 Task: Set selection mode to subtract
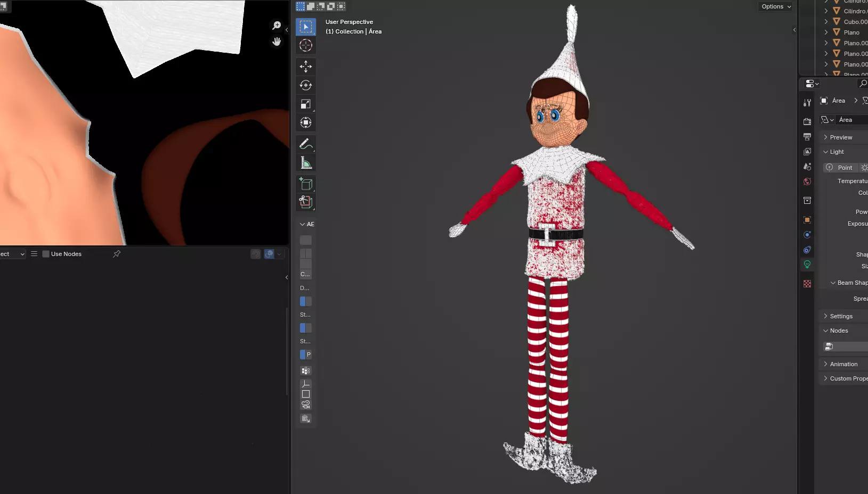321,6
